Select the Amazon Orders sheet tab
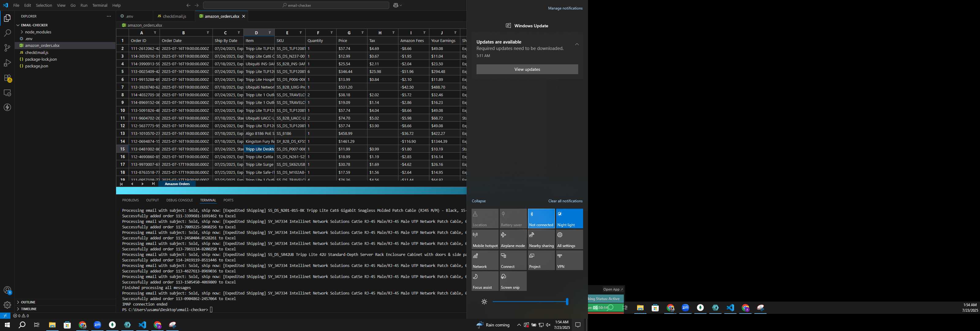Image resolution: width=980 pixels, height=331 pixels. [177, 184]
